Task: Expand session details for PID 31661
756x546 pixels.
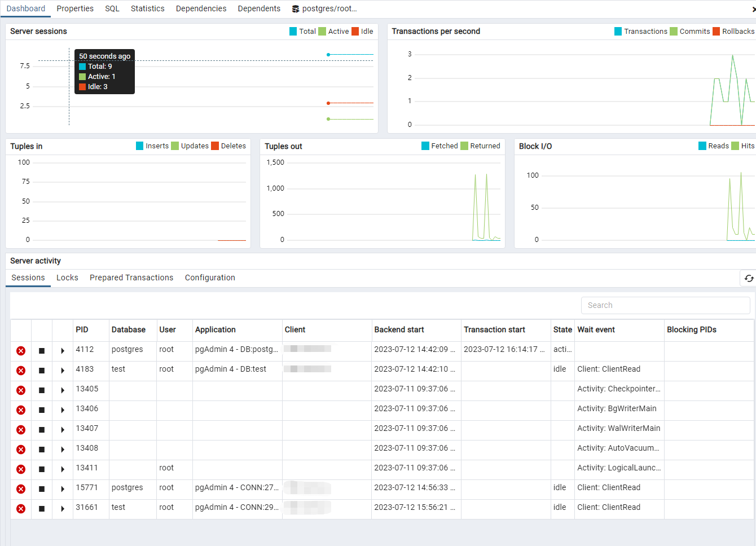Action: (x=63, y=509)
